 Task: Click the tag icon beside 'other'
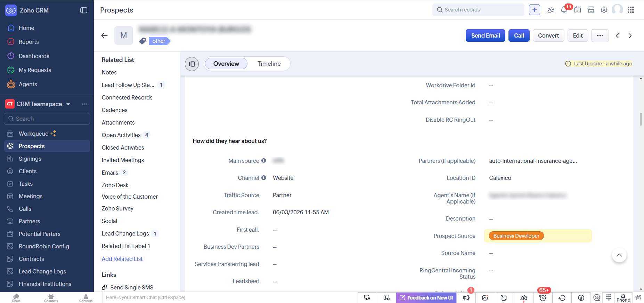[142, 41]
